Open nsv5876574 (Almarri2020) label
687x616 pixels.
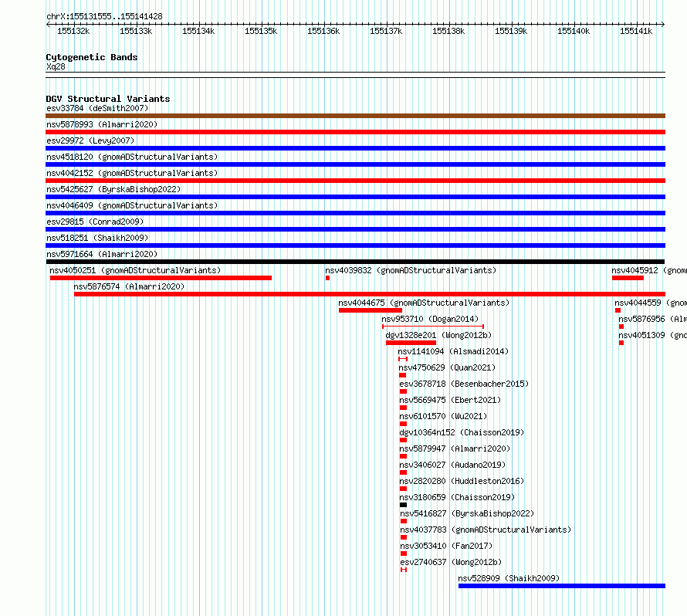(x=129, y=286)
